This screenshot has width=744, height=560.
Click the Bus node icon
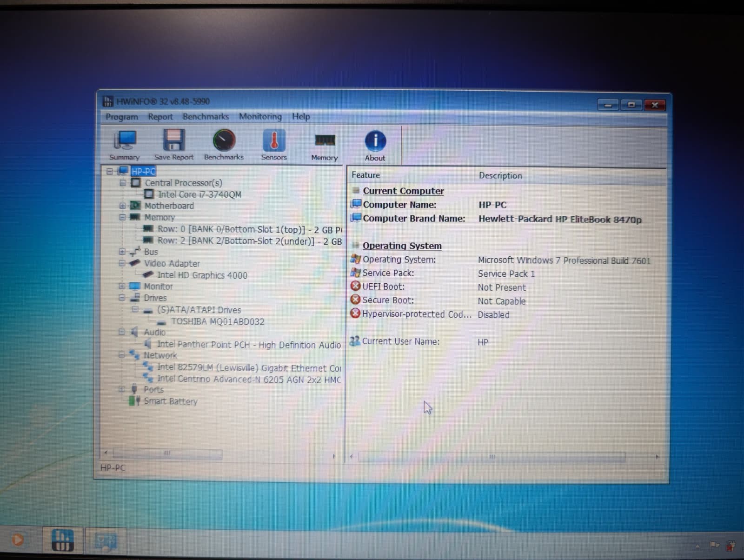(135, 251)
